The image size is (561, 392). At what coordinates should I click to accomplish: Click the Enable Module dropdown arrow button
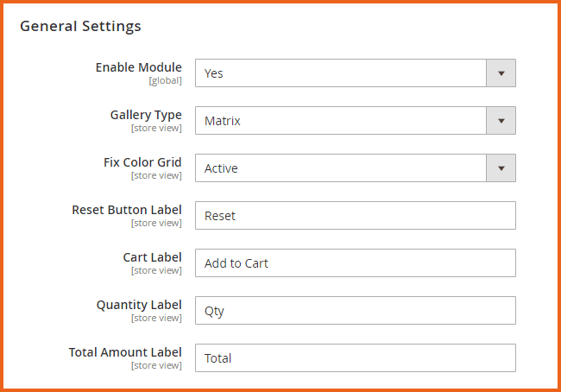(x=501, y=73)
